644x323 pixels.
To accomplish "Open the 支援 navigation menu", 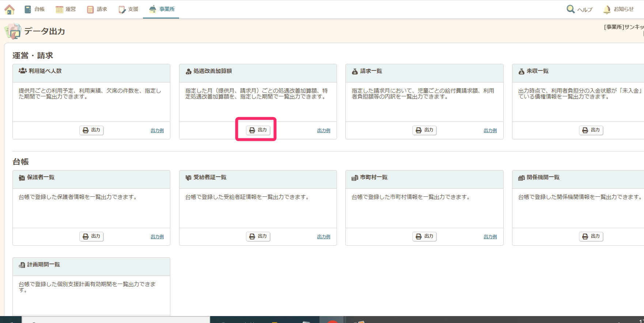I will tap(129, 9).
